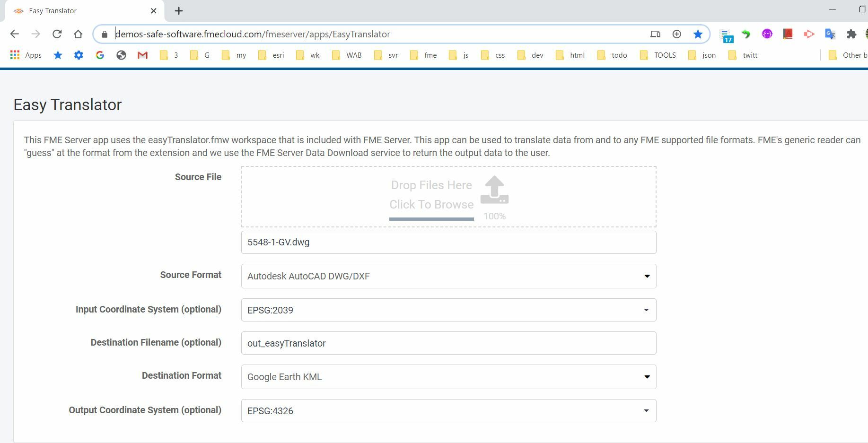Click the install app plus icon
This screenshot has height=443, width=868.
coord(676,34)
